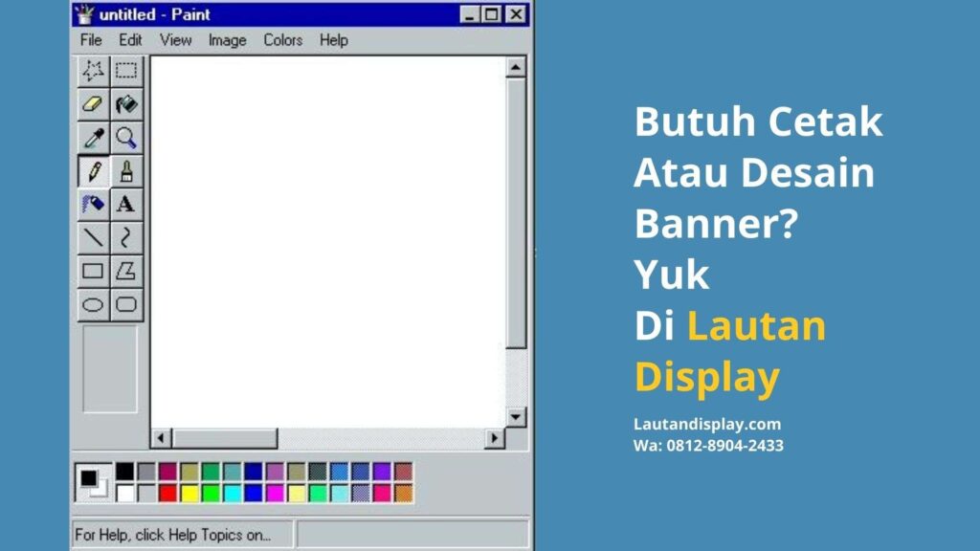Click the horizontal scrollbar thumb
Screen dimensions: 980x551
[x=225, y=438]
